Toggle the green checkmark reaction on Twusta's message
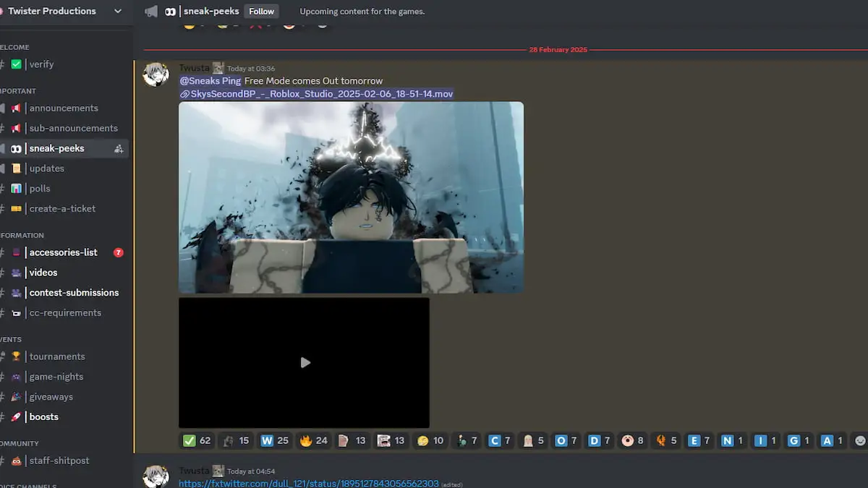 click(x=196, y=440)
